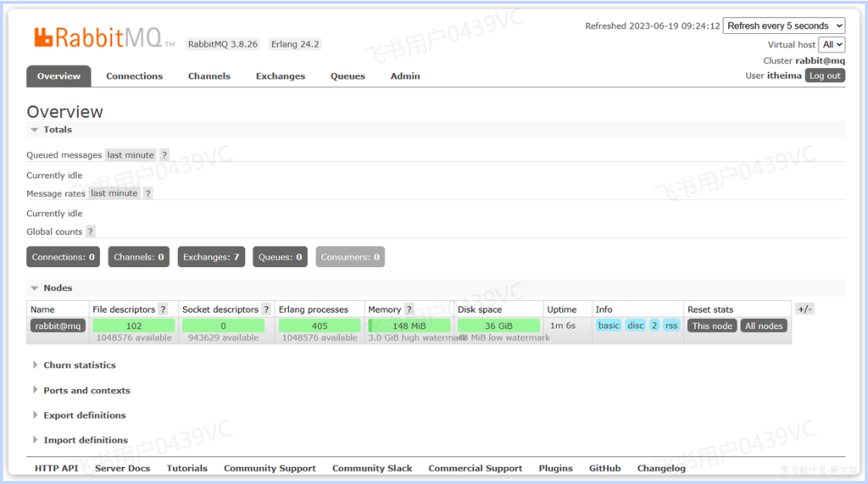Switch to the Queues tab
Viewport: 868px width, 484px height.
348,76
